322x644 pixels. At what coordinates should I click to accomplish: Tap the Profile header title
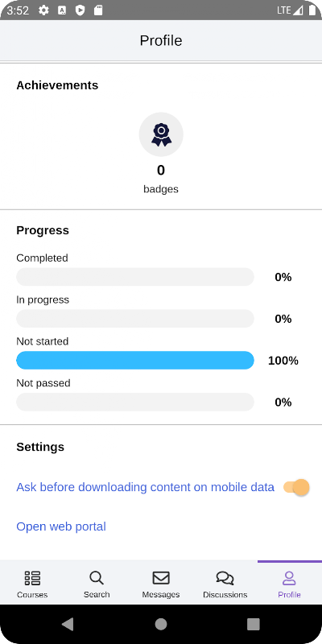click(161, 41)
